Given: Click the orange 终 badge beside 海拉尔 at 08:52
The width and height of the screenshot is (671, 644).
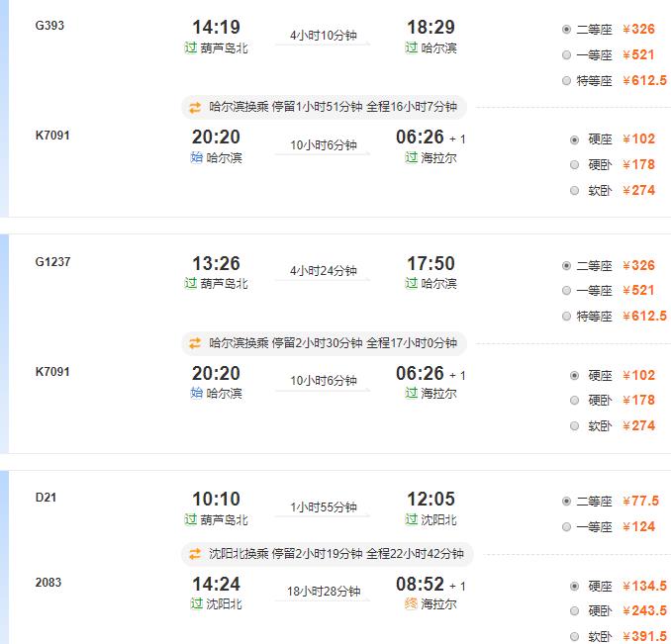Looking at the screenshot, I should pyautogui.click(x=411, y=603).
